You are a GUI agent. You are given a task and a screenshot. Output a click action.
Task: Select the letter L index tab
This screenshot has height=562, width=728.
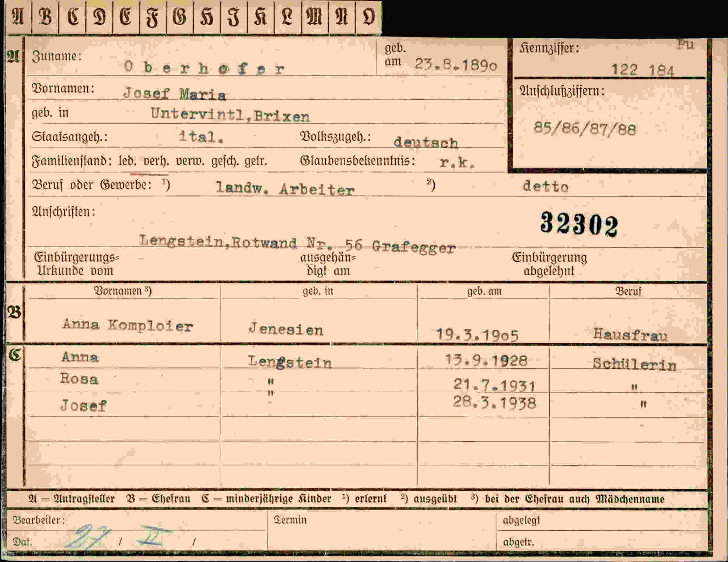288,17
